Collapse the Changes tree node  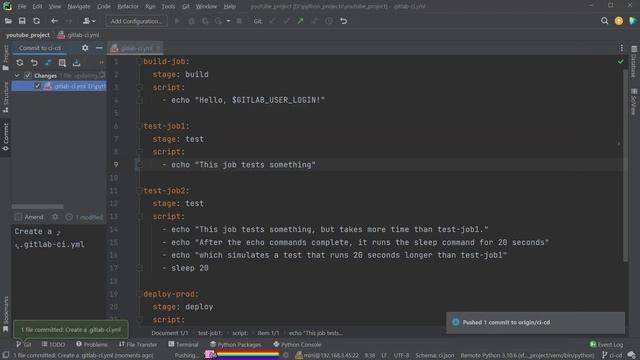[x=17, y=76]
